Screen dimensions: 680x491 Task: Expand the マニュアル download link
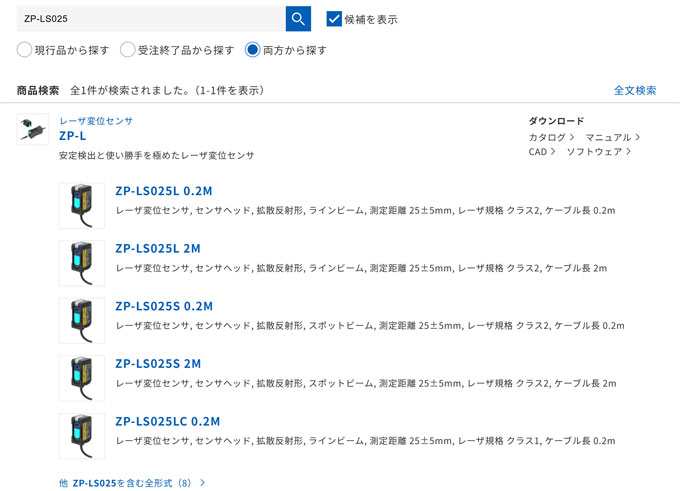click(613, 137)
